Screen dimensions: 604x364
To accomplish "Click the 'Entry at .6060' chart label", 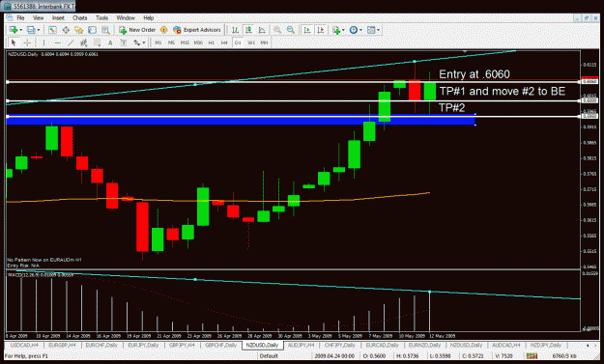I will click(475, 74).
